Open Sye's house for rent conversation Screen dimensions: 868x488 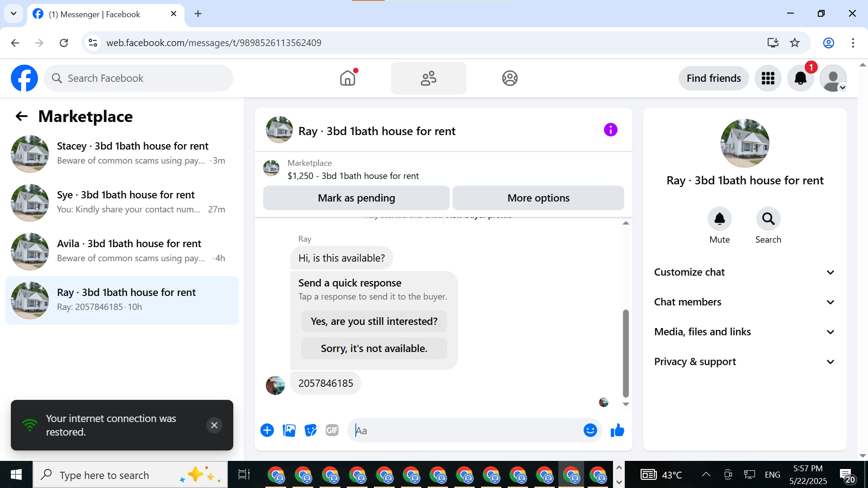(x=122, y=202)
